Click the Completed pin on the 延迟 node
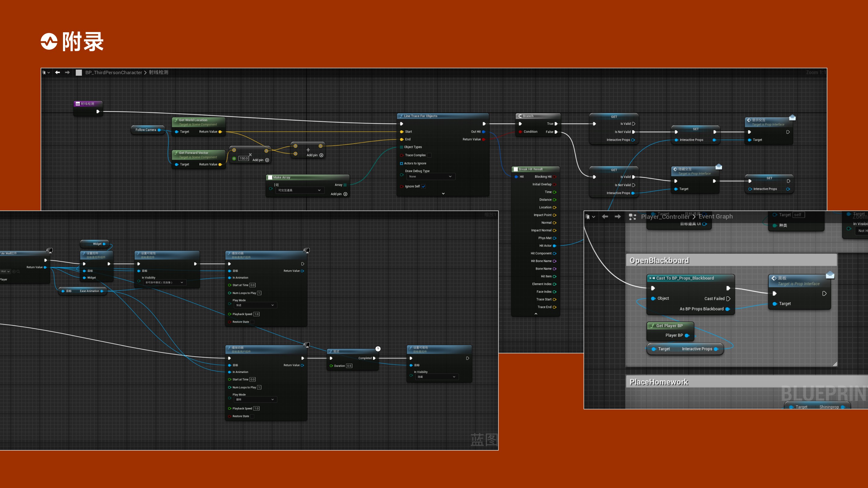The image size is (868, 488). click(x=374, y=358)
